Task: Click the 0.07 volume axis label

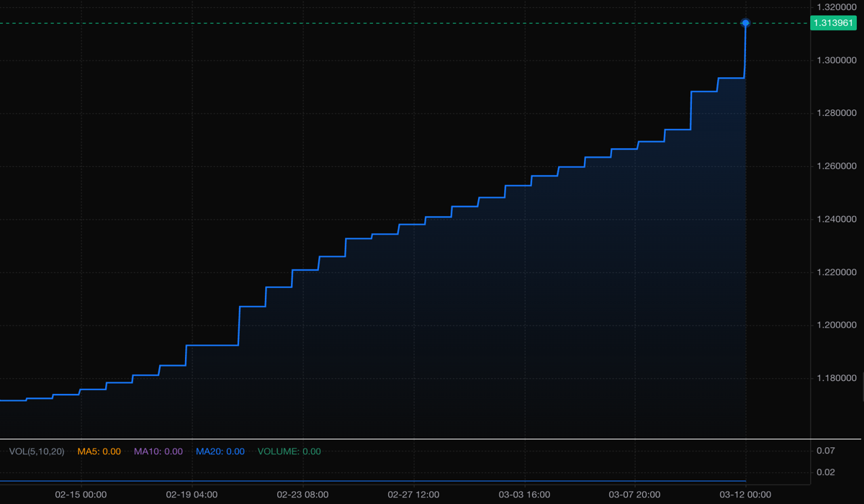Action: (x=825, y=451)
